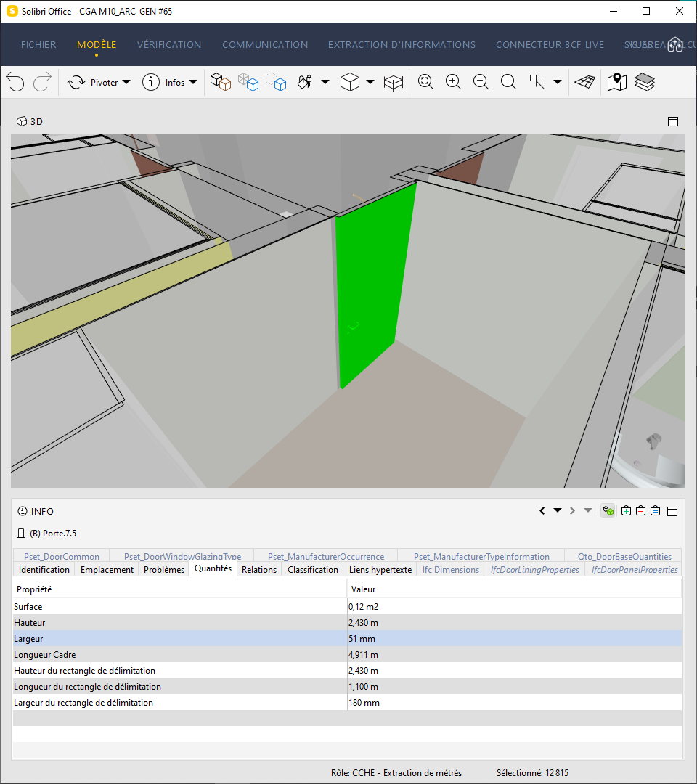
Task: Open the FICHIER menu
Action: coord(38,44)
